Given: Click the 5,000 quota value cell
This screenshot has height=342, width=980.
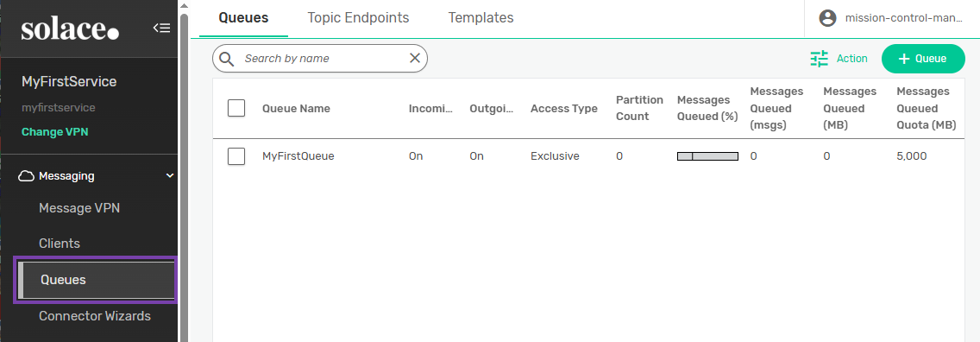Looking at the screenshot, I should [911, 156].
